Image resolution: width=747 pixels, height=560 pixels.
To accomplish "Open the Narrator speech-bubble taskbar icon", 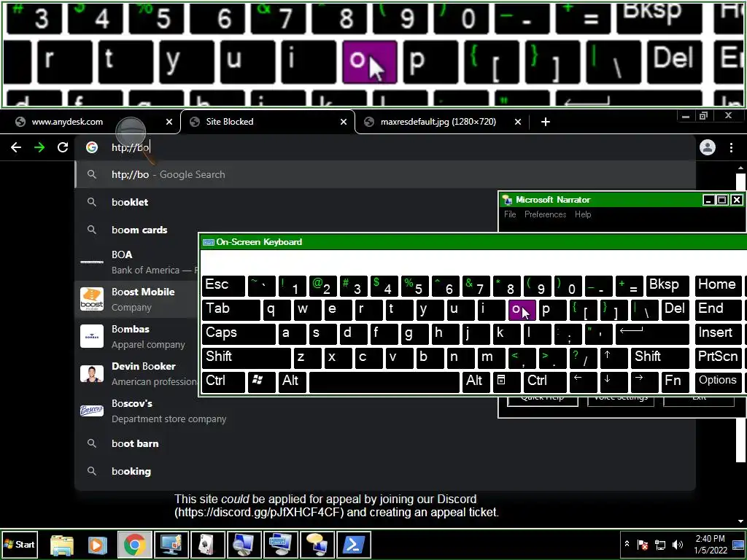I will pos(317,545).
